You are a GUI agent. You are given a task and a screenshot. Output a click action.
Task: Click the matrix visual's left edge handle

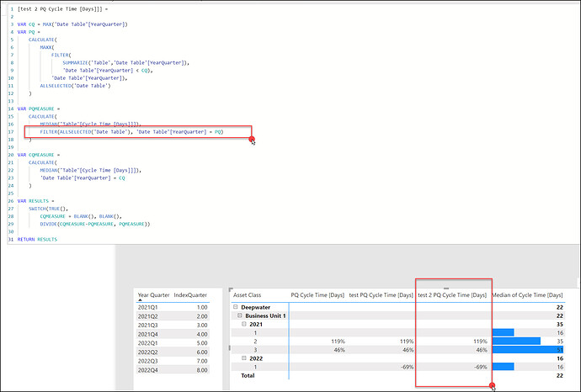click(229, 347)
